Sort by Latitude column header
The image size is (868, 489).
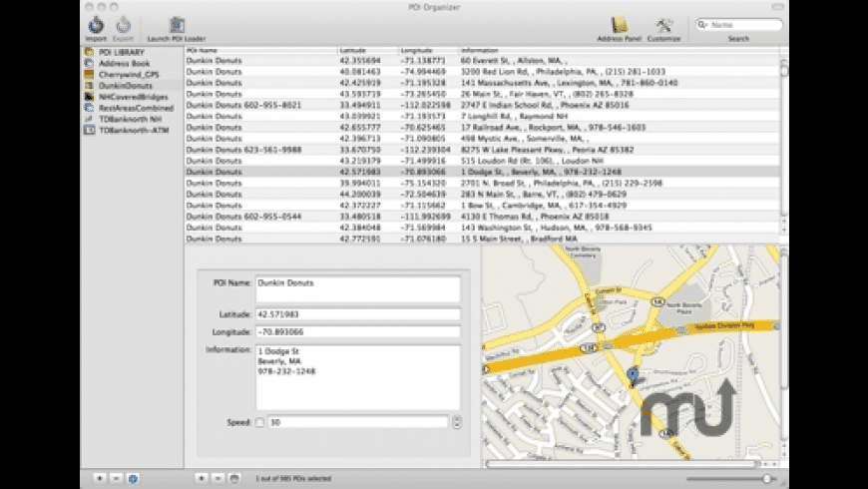(x=368, y=50)
